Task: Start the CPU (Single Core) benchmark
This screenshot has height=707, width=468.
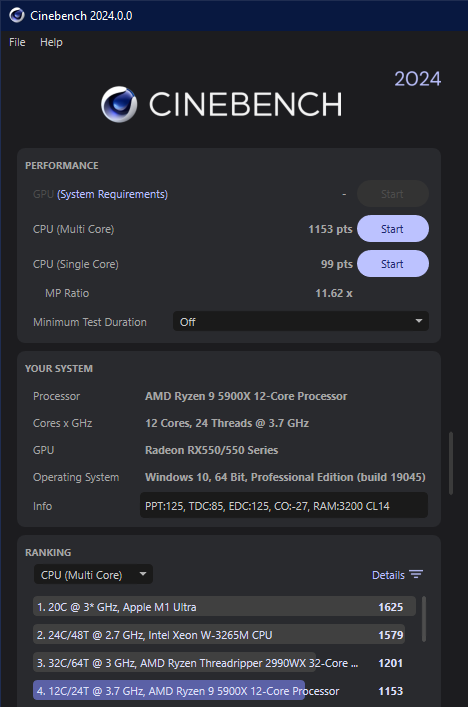Action: (x=393, y=264)
